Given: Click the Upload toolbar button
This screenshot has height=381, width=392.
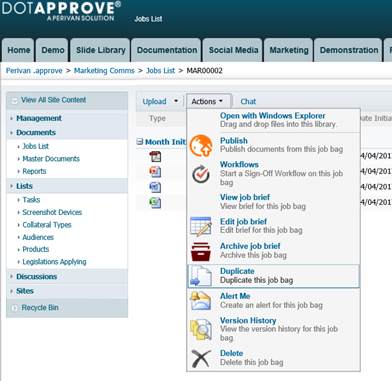Looking at the screenshot, I should (x=154, y=101).
